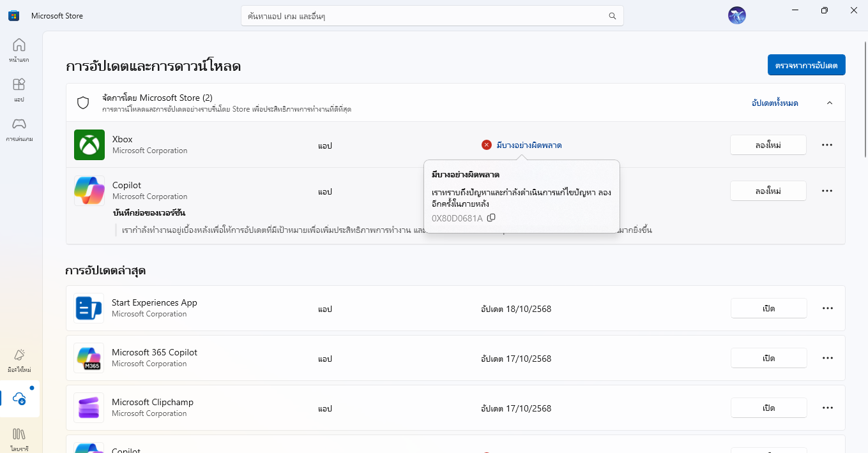Open (เปิด) Microsoft Clipchamp
The image size is (868, 453).
(x=769, y=408)
